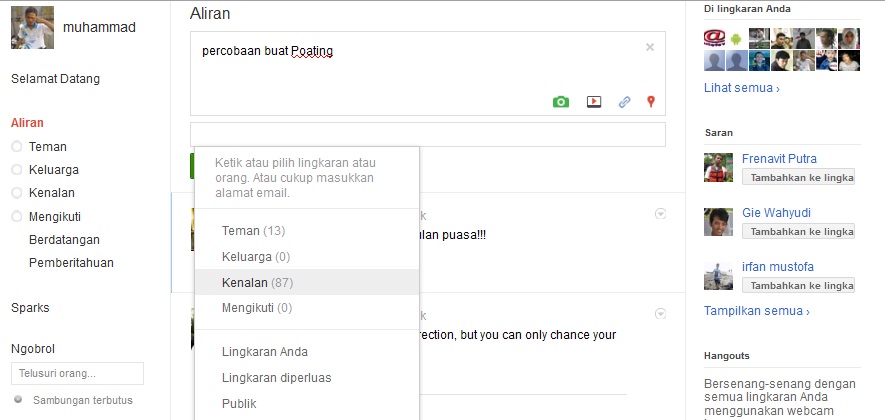Click the video icon to add video
This screenshot has width=885, height=420.
click(593, 101)
